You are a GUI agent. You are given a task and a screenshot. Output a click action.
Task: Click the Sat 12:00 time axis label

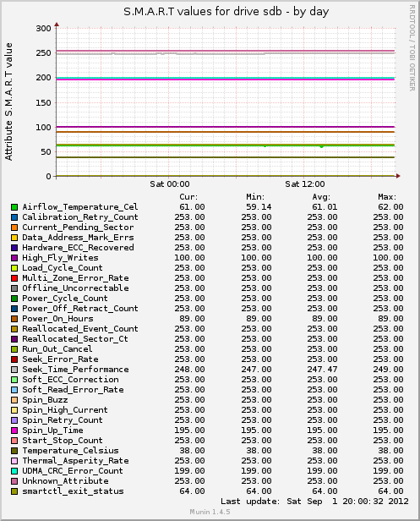[x=305, y=184]
